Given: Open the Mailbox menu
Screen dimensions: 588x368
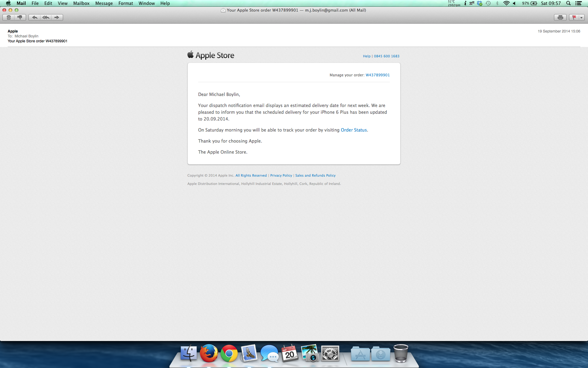Looking at the screenshot, I should 81,3.
